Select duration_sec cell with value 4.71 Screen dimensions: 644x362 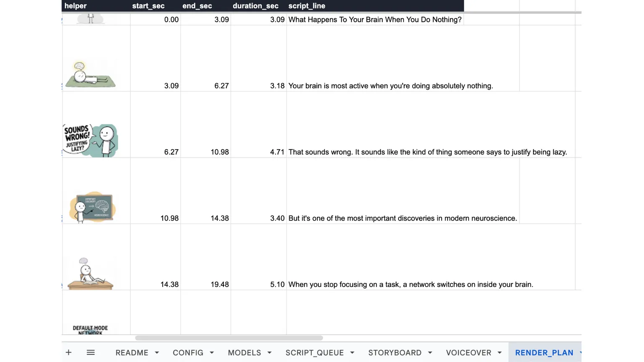pyautogui.click(x=259, y=124)
